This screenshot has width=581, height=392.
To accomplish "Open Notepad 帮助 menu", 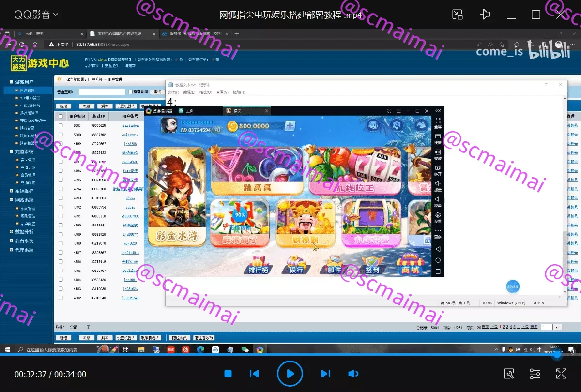I will (x=239, y=92).
